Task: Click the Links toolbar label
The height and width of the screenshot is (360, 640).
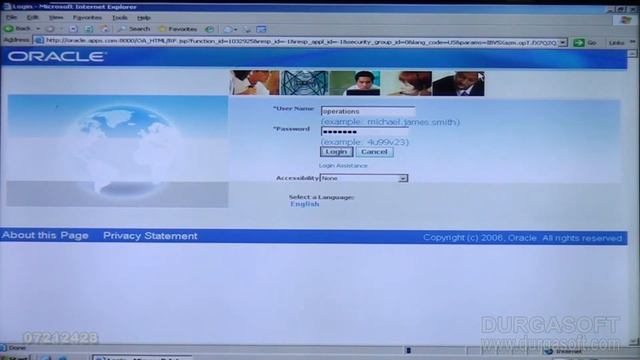Action: coord(616,43)
